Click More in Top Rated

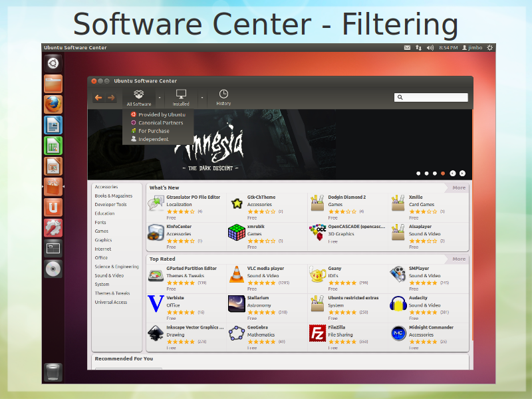(459, 259)
